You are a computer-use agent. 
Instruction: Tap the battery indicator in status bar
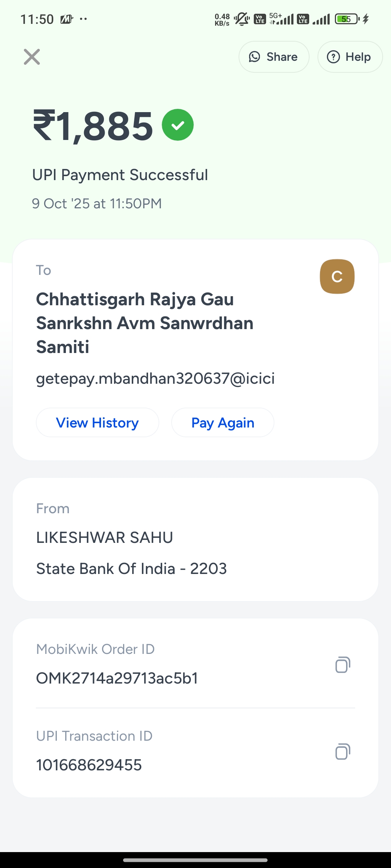point(347,19)
